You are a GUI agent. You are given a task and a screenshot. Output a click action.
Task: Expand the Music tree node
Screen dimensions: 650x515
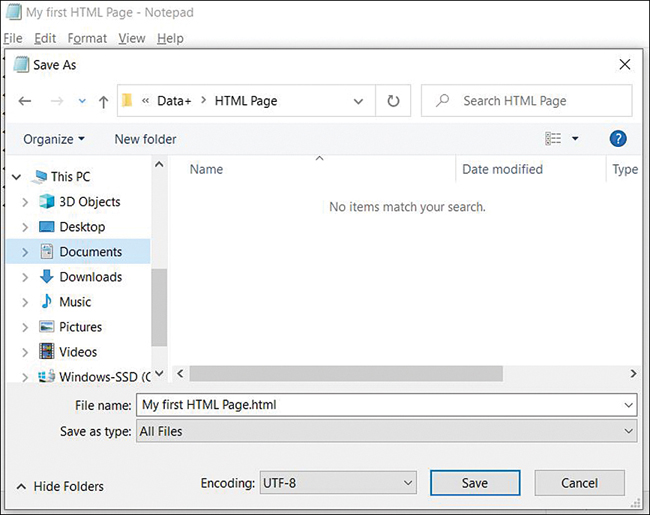(25, 302)
